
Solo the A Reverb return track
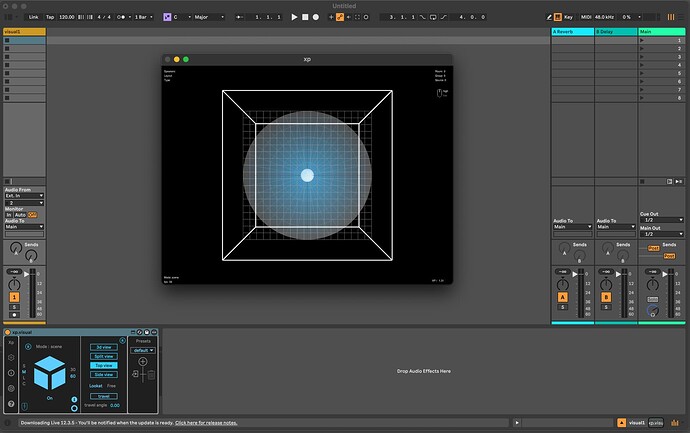[x=563, y=307]
